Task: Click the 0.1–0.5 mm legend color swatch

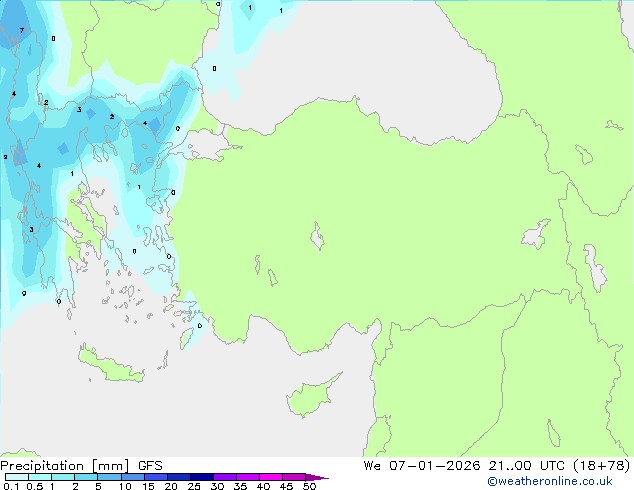Action: pyautogui.click(x=17, y=477)
